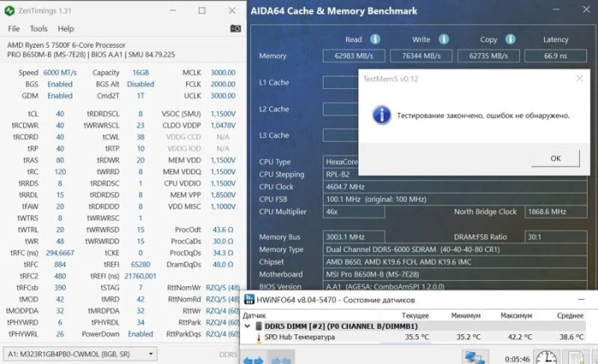Click the tREFI (ns) 21760,001 value
This screenshot has width=598, height=364.
click(x=140, y=276)
